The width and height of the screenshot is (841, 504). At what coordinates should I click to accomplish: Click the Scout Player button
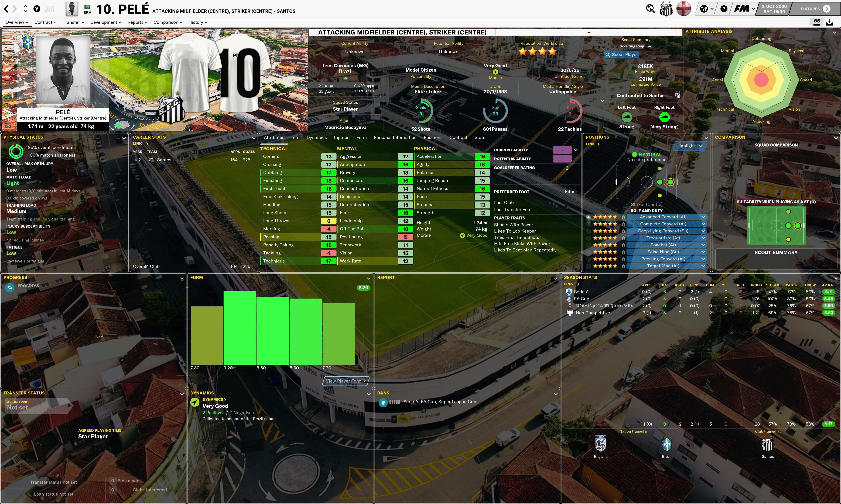(x=621, y=55)
